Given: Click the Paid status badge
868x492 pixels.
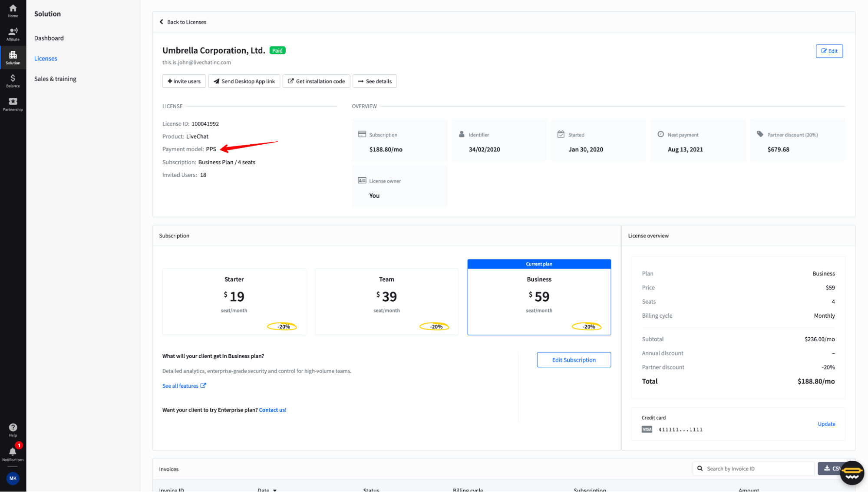Looking at the screenshot, I should tap(277, 50).
